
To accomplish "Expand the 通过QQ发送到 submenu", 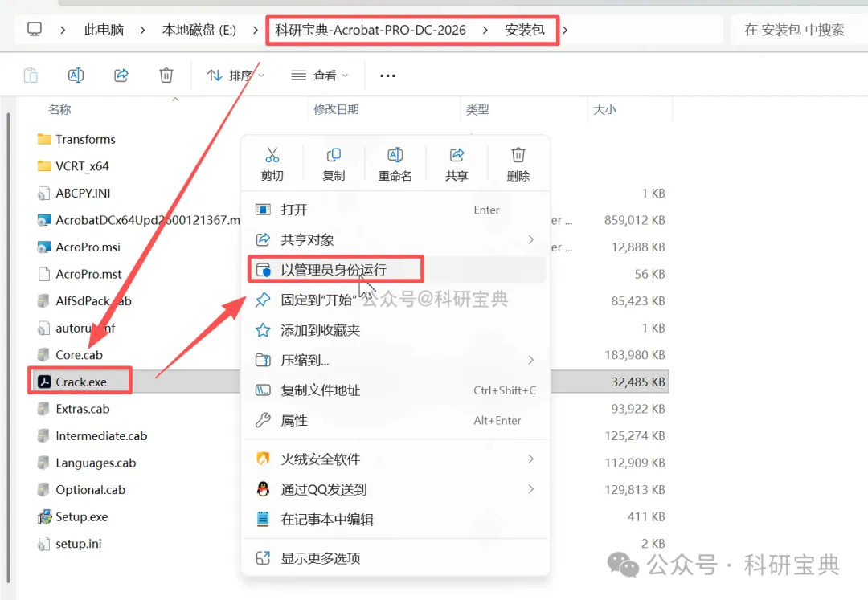I will pos(531,489).
